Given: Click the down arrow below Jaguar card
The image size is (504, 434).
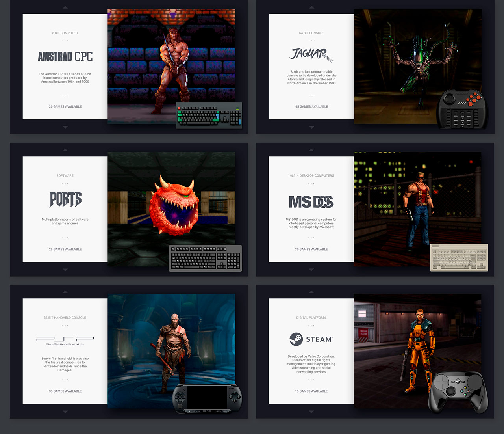Looking at the screenshot, I should (x=311, y=127).
